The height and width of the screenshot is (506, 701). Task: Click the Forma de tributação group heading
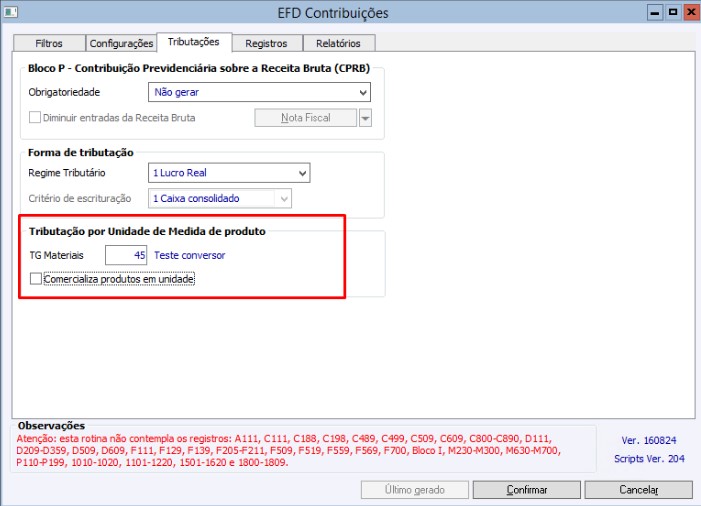point(80,152)
